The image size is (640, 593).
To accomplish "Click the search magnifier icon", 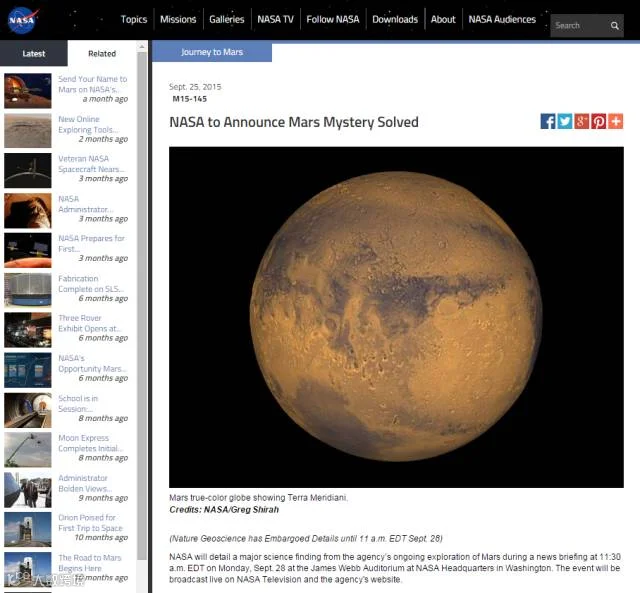I will 614,26.
